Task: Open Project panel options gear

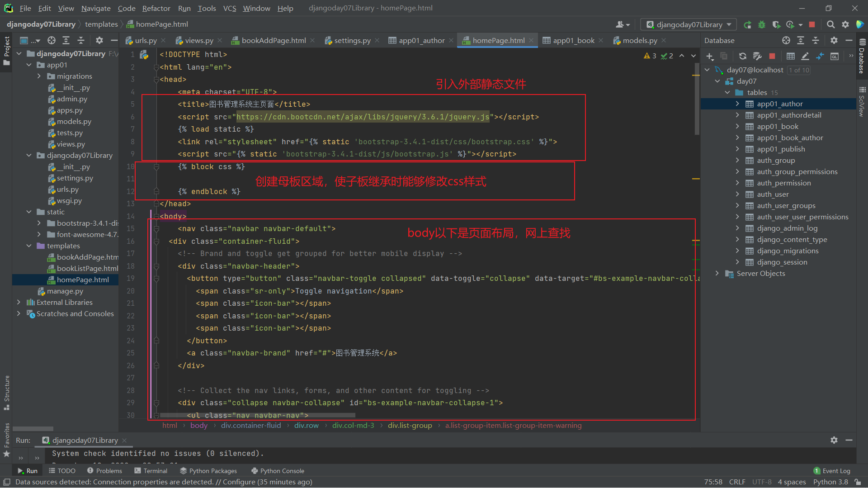Action: [x=99, y=41]
